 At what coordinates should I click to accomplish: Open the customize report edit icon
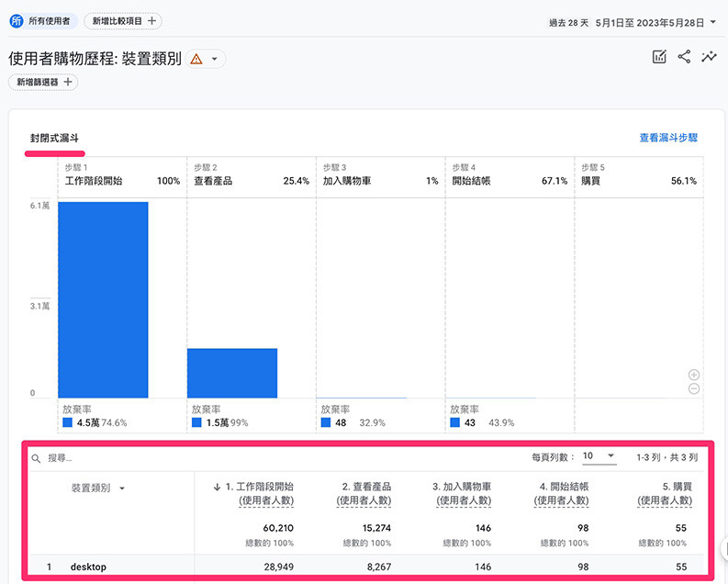tap(659, 57)
